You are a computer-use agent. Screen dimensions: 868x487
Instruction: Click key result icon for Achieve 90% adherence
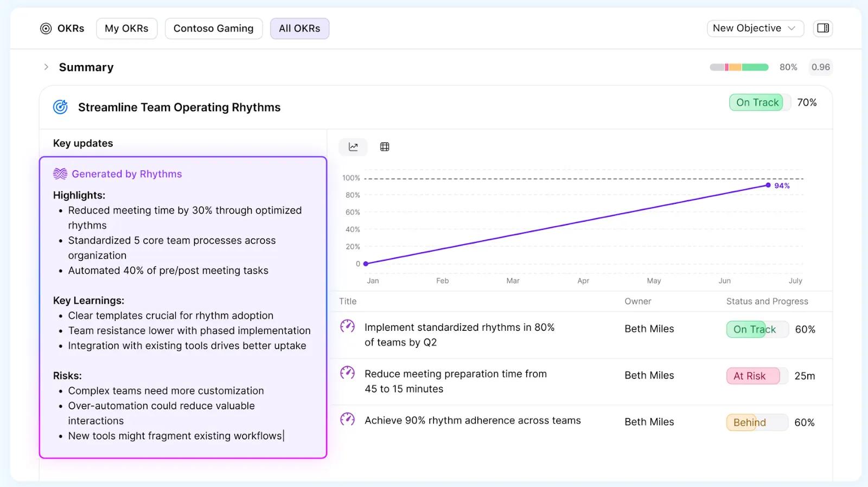pyautogui.click(x=347, y=420)
